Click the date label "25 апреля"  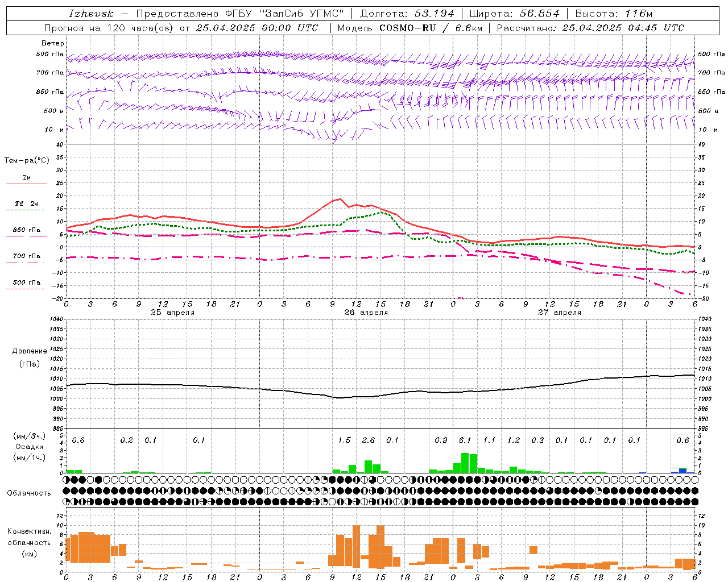pyautogui.click(x=173, y=313)
